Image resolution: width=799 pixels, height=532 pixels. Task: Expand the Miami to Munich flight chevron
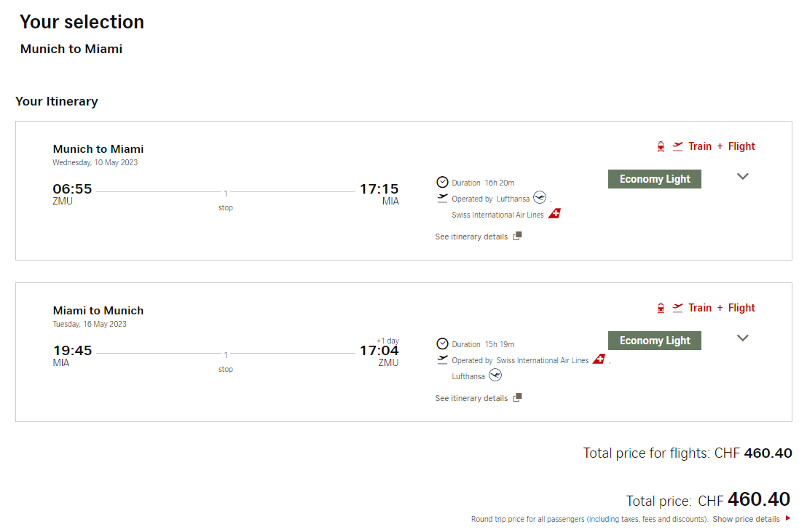743,338
